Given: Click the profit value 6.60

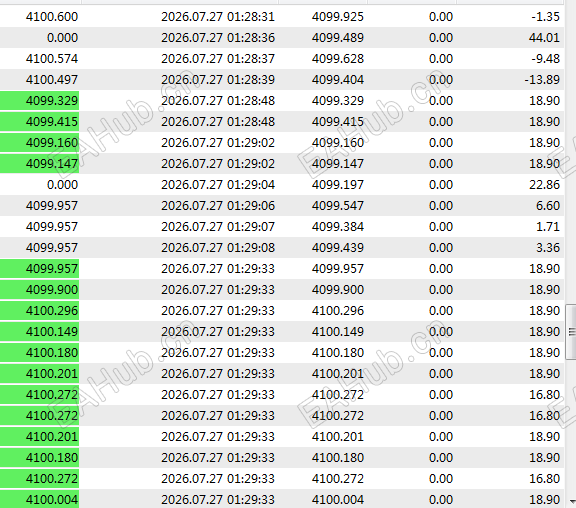Looking at the screenshot, I should point(548,205).
